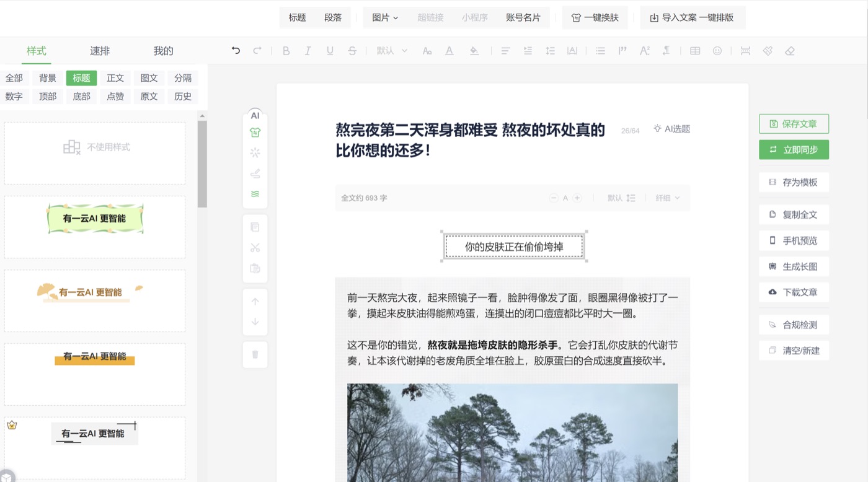Click the text alignment icon

pos(506,51)
